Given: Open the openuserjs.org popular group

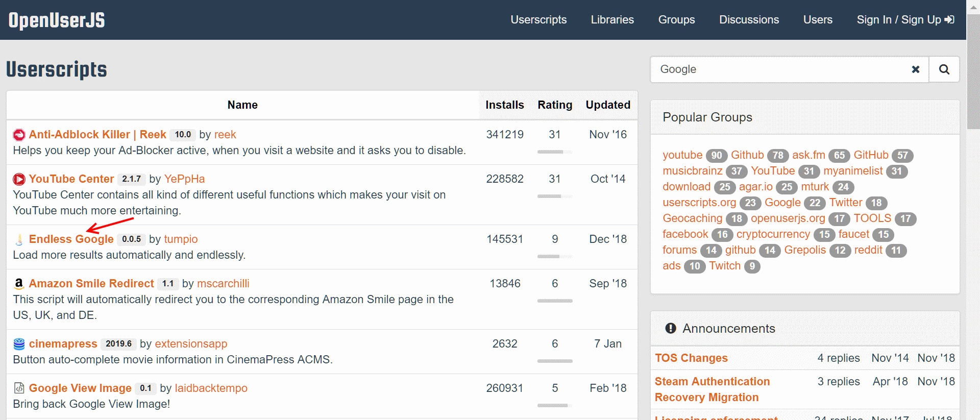Looking at the screenshot, I should coord(788,218).
